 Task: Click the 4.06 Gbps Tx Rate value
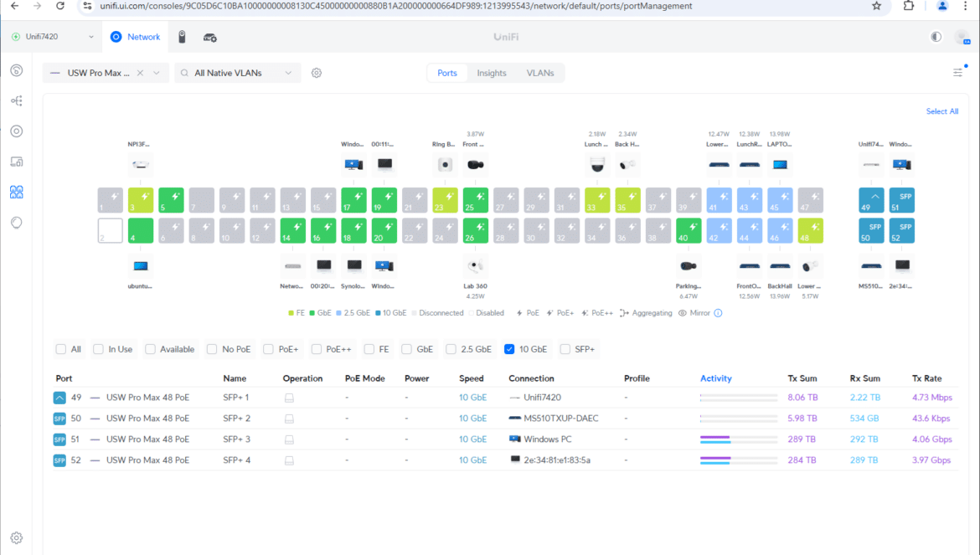[x=932, y=439]
